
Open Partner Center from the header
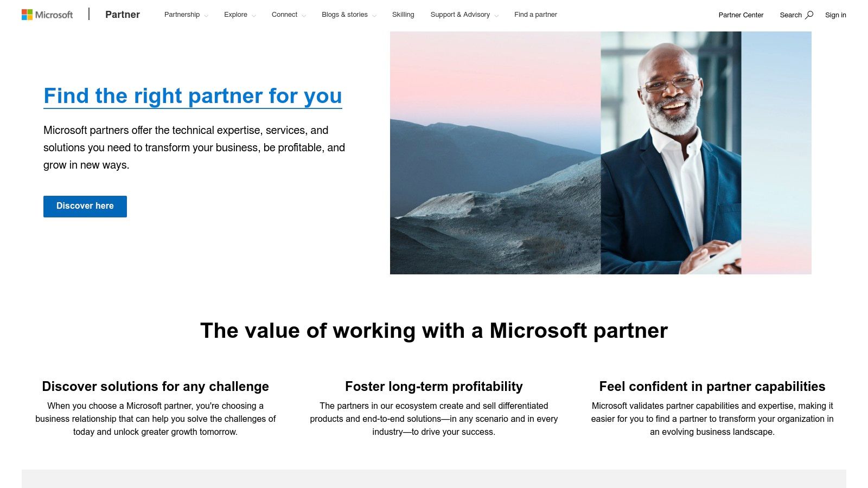741,15
